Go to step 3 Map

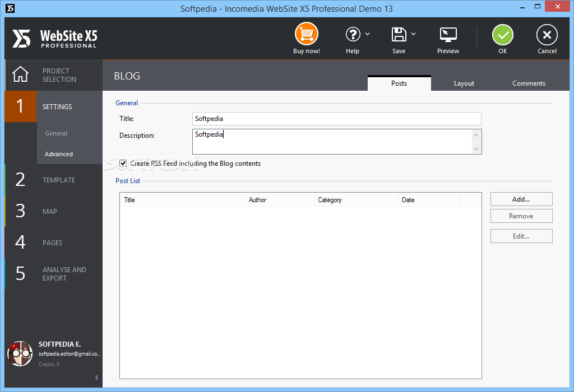click(x=53, y=211)
